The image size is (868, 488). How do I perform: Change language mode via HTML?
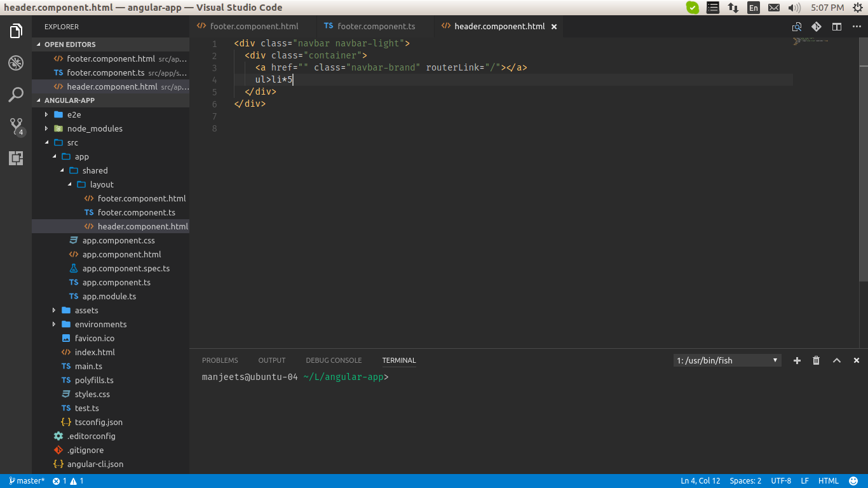pos(828,481)
